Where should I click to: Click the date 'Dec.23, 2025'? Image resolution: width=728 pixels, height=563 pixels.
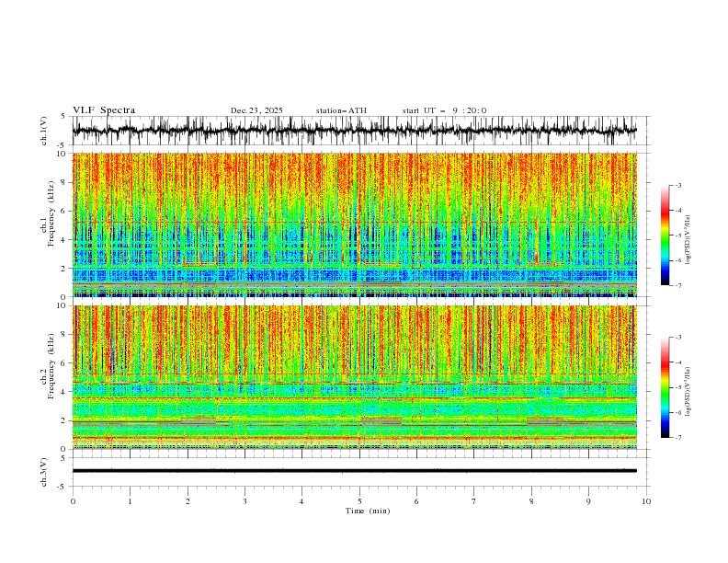pos(256,110)
